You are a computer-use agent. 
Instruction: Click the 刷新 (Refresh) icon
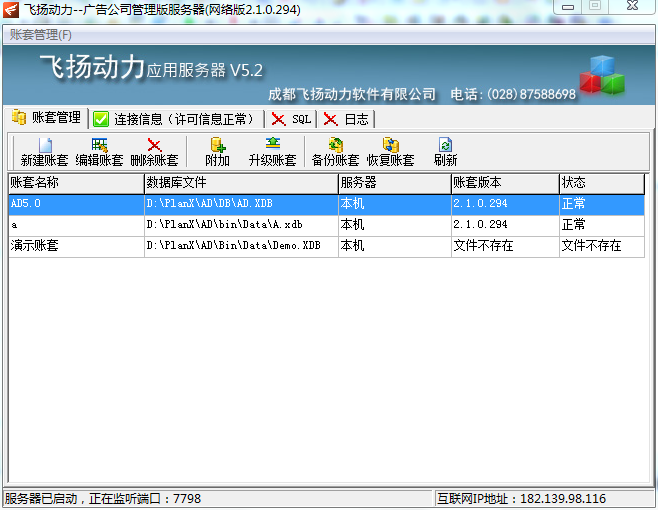(445, 145)
